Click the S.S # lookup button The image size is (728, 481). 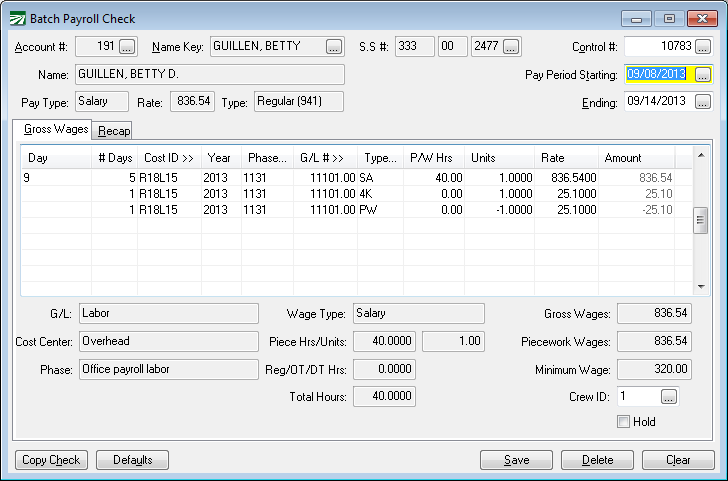point(511,46)
